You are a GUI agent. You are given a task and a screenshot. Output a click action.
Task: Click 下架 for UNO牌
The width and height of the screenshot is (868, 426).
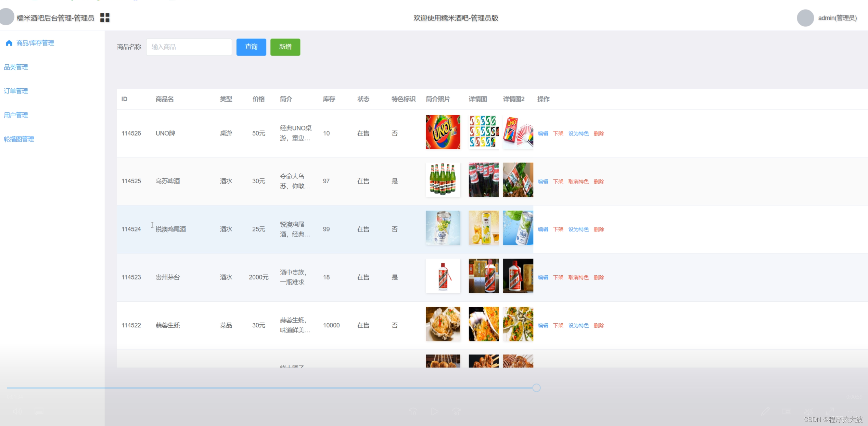pos(558,134)
